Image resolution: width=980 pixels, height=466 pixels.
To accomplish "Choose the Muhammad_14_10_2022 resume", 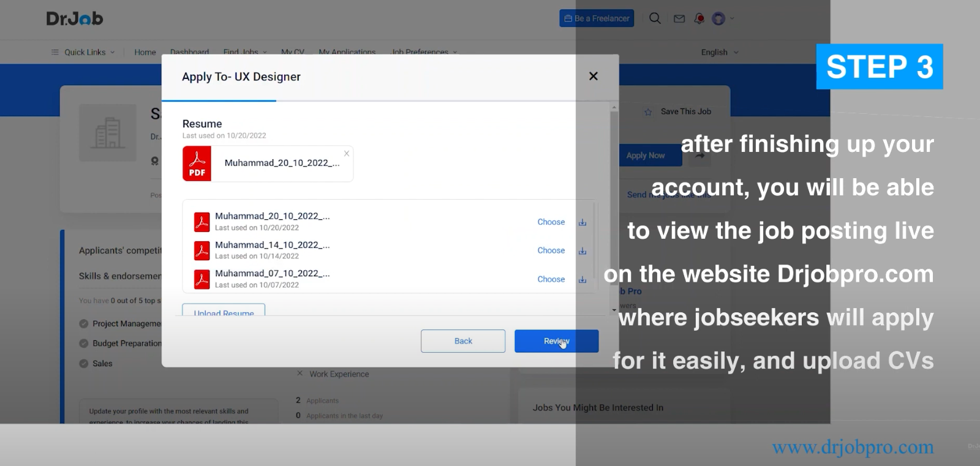I will click(x=551, y=250).
